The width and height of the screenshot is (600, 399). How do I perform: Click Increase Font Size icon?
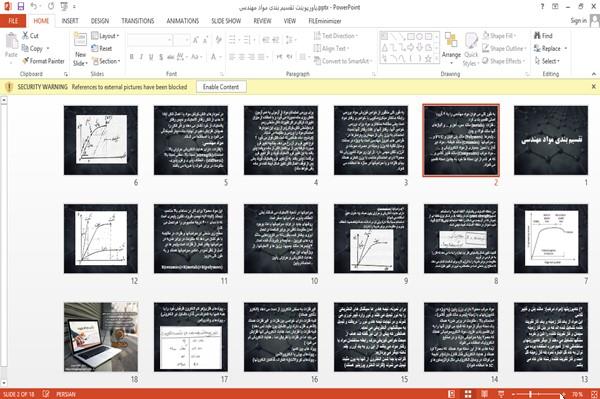click(x=196, y=40)
